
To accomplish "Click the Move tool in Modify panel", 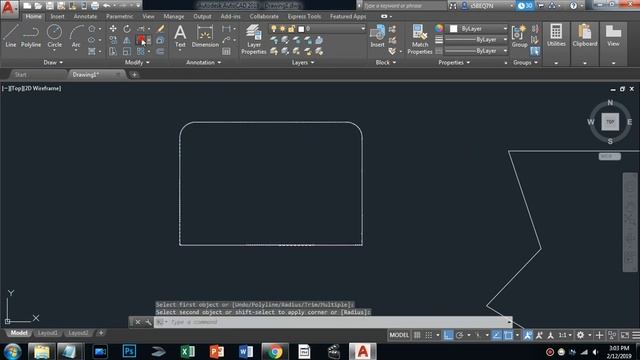I will (x=113, y=29).
